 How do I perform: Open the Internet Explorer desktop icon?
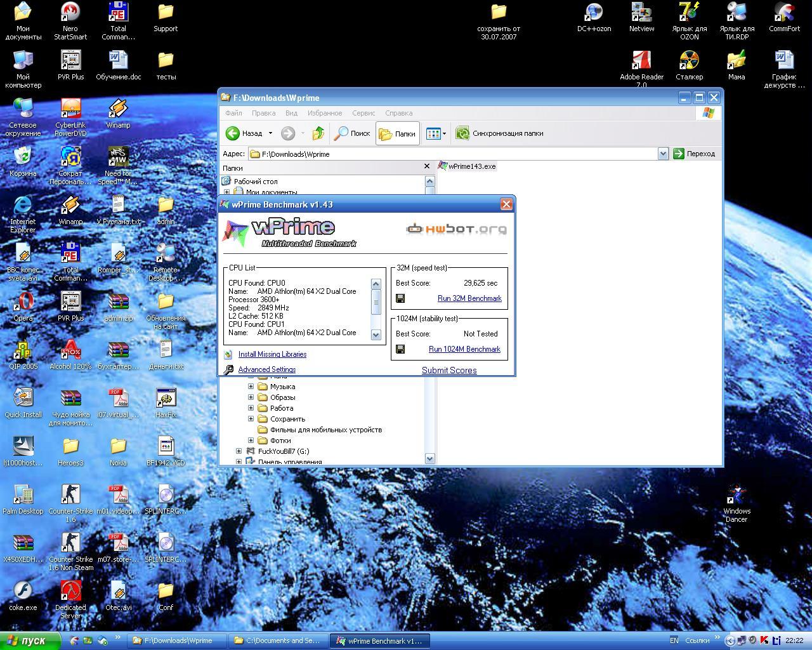tap(23, 215)
